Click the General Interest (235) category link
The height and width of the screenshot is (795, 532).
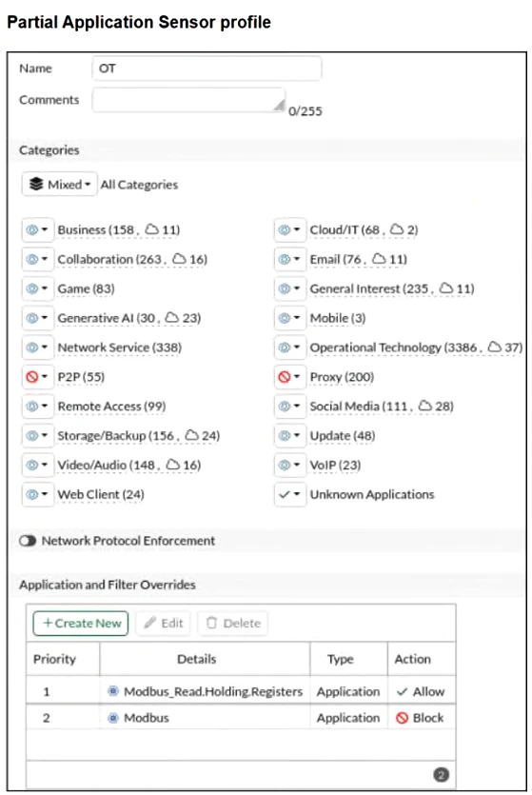coord(392,288)
